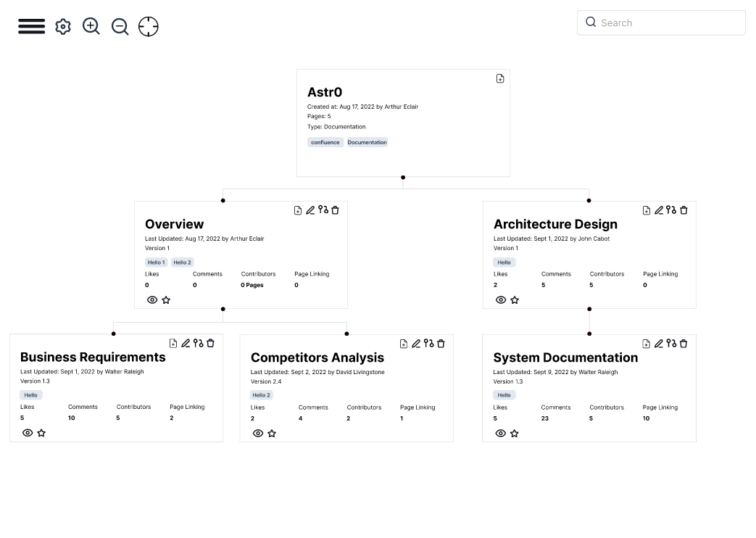
Task: Collapse children under the Overview node
Action: point(223,309)
